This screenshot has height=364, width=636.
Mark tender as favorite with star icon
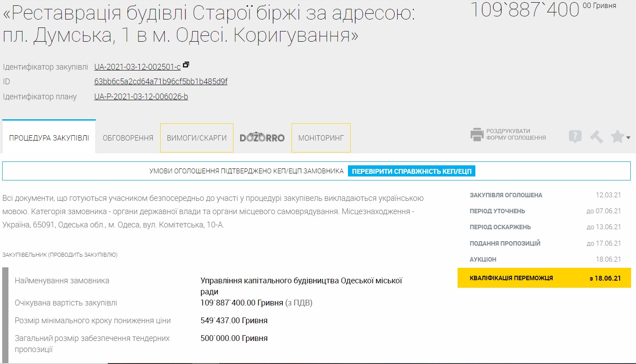point(617,137)
